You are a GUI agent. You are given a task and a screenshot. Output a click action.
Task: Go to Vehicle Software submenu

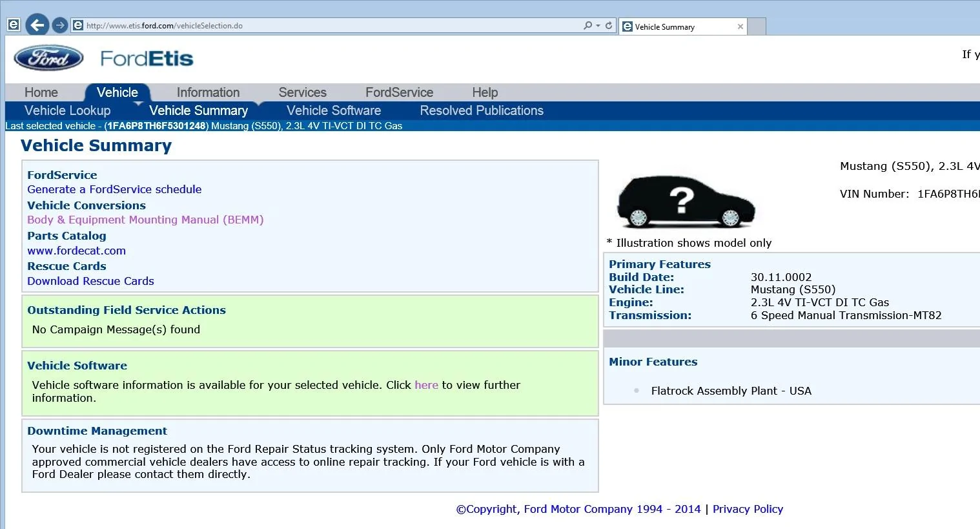coord(334,110)
